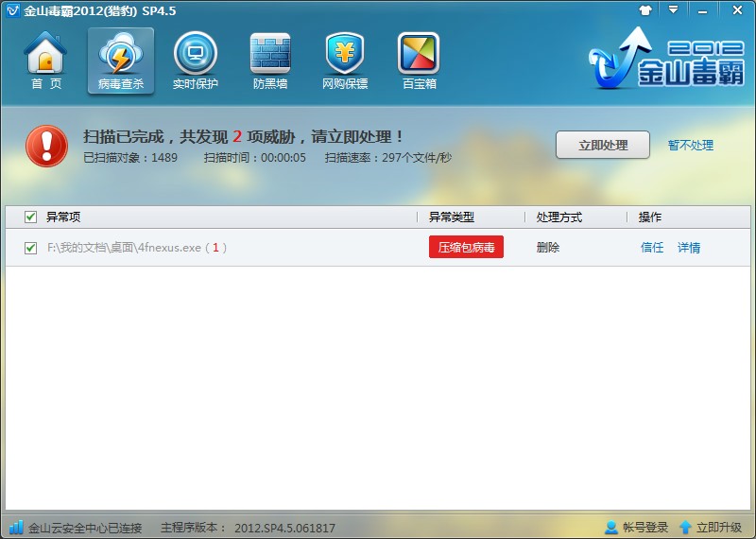
Task: Click 信任 for 4fnexus.exe
Action: [x=652, y=248]
